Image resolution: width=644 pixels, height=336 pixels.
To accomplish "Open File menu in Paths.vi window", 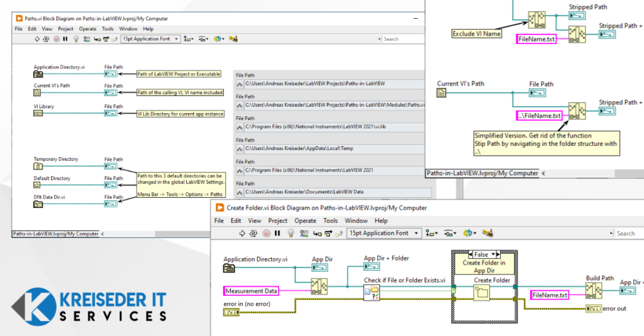I will (18, 29).
